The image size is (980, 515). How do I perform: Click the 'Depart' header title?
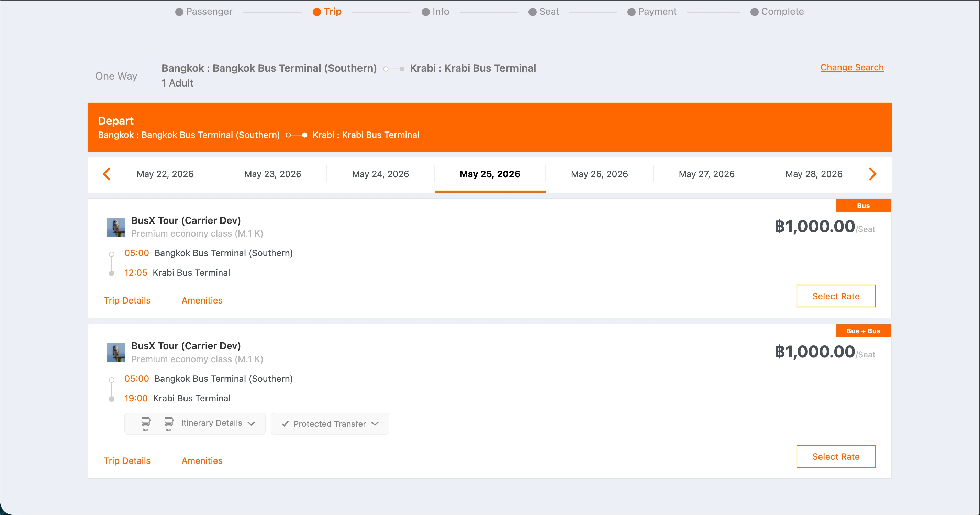(x=116, y=121)
